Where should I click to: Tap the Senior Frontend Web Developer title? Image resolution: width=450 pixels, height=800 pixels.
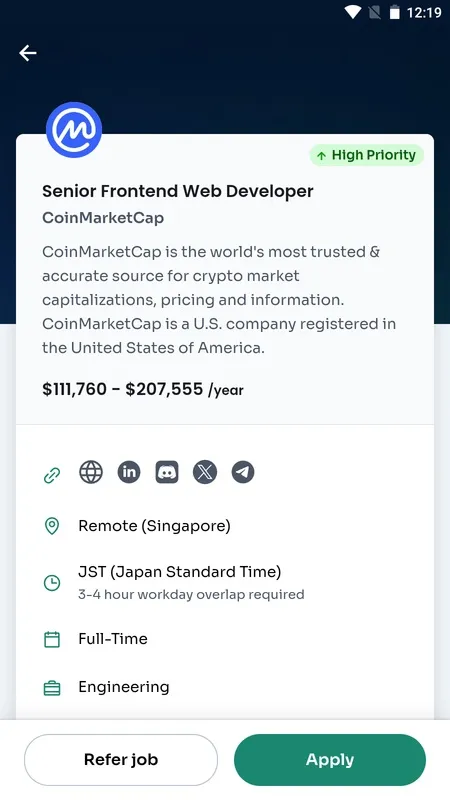tap(178, 191)
